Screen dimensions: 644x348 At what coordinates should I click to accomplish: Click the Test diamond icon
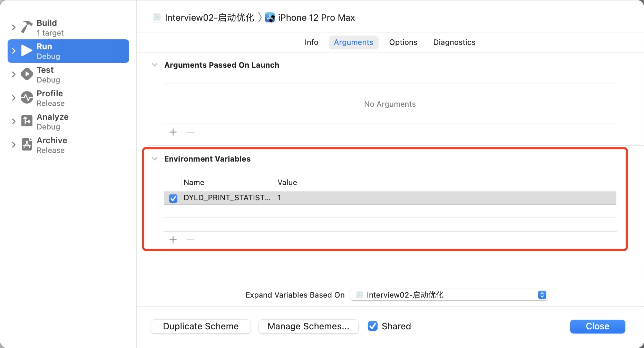(x=27, y=74)
